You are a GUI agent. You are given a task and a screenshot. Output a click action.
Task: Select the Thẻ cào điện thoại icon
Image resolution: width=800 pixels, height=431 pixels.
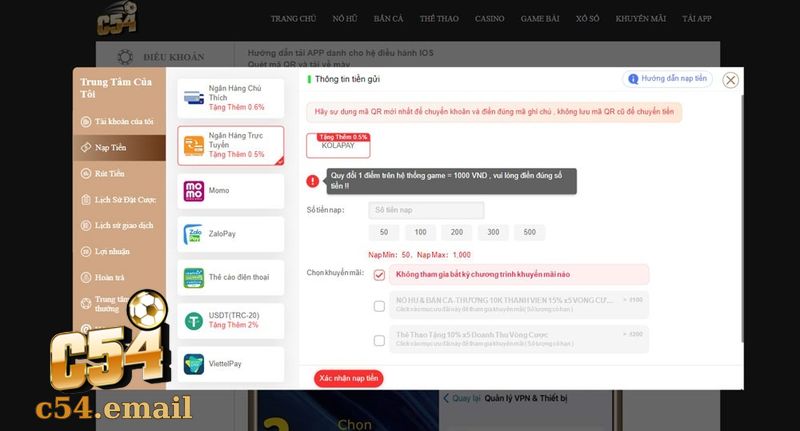point(194,278)
